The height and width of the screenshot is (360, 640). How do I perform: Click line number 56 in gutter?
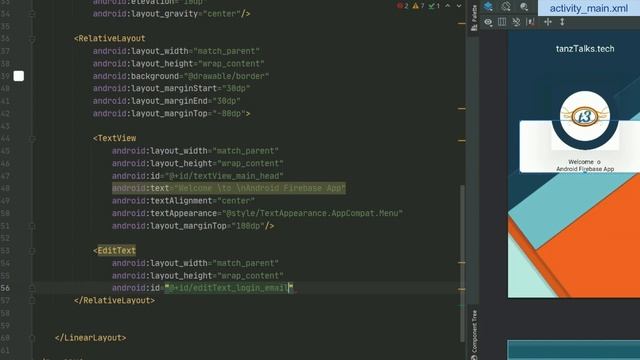click(x=5, y=288)
